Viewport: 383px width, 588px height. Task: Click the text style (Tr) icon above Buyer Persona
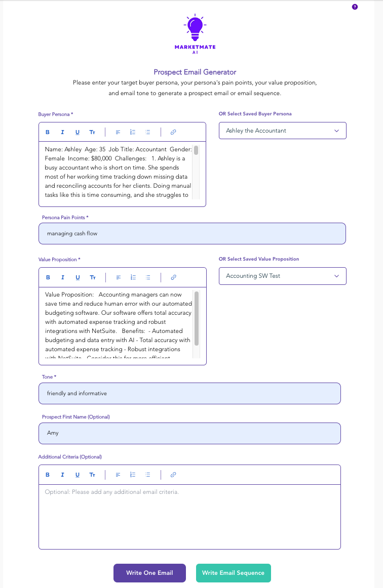92,132
